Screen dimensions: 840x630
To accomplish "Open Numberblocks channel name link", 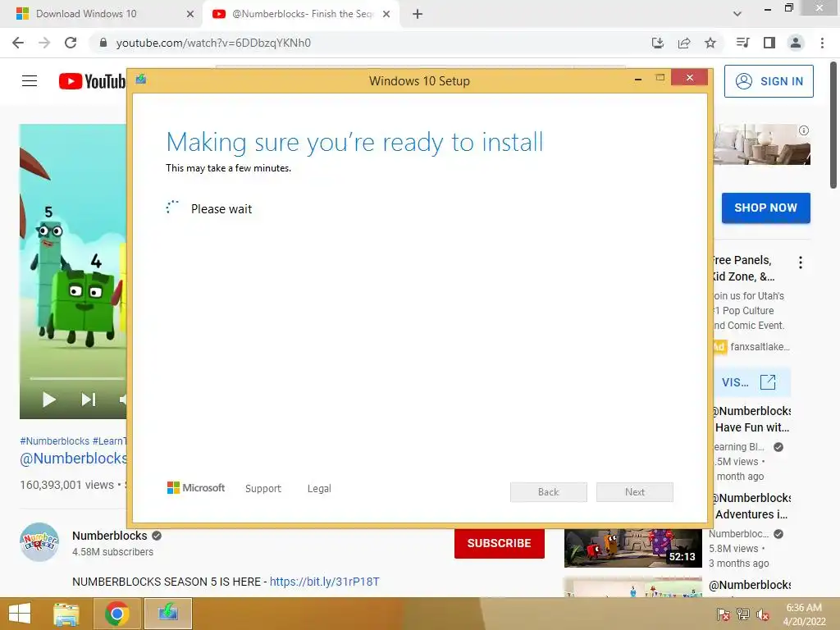I will 110,536.
